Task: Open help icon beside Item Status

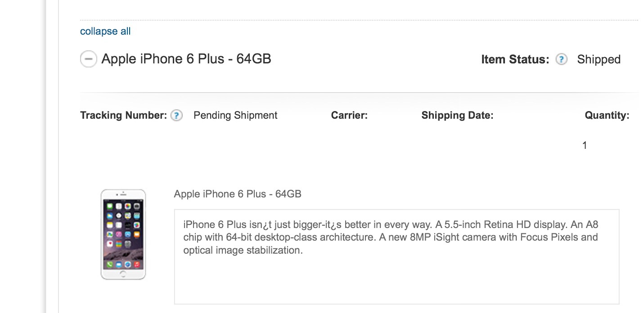Action: 561,59
